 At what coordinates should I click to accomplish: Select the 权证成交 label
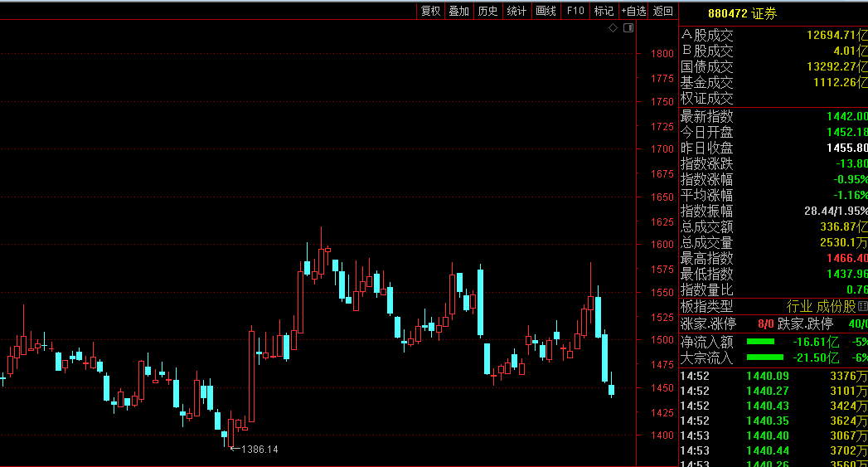pos(706,99)
